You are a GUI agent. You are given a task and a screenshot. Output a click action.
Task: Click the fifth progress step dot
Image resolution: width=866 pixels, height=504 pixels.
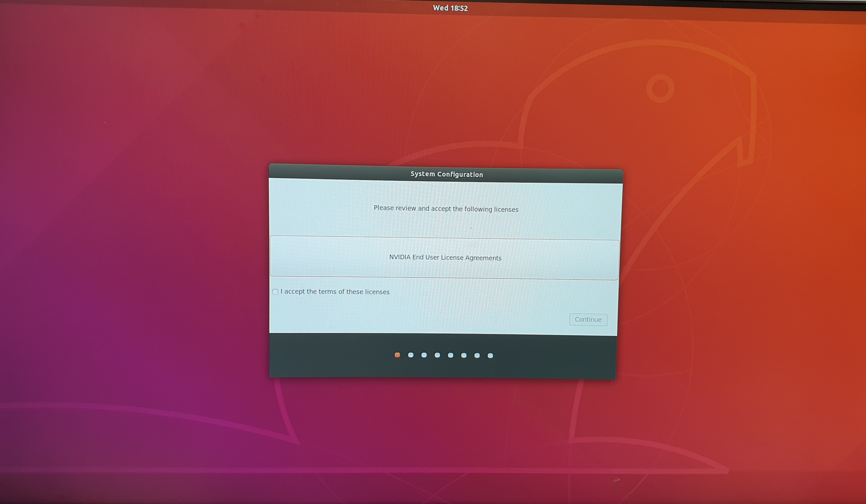click(x=451, y=355)
